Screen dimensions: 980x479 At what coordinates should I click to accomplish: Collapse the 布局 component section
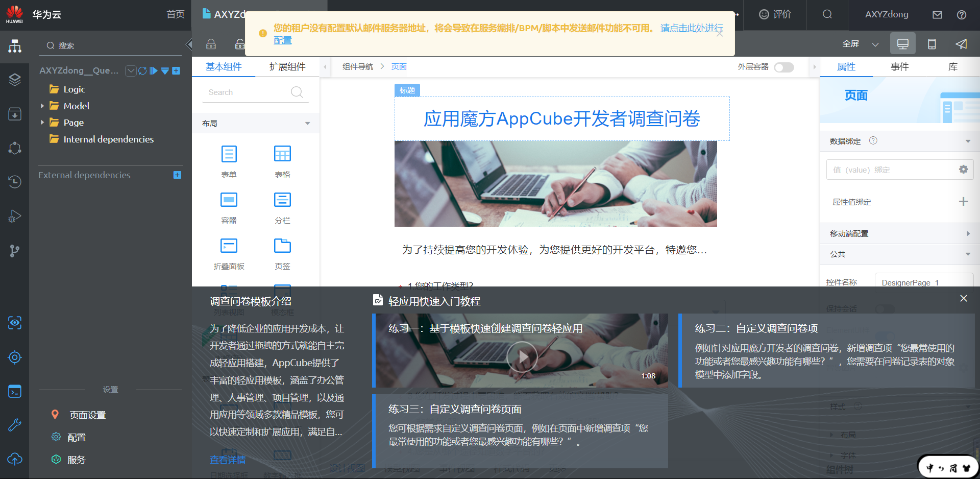click(x=307, y=124)
